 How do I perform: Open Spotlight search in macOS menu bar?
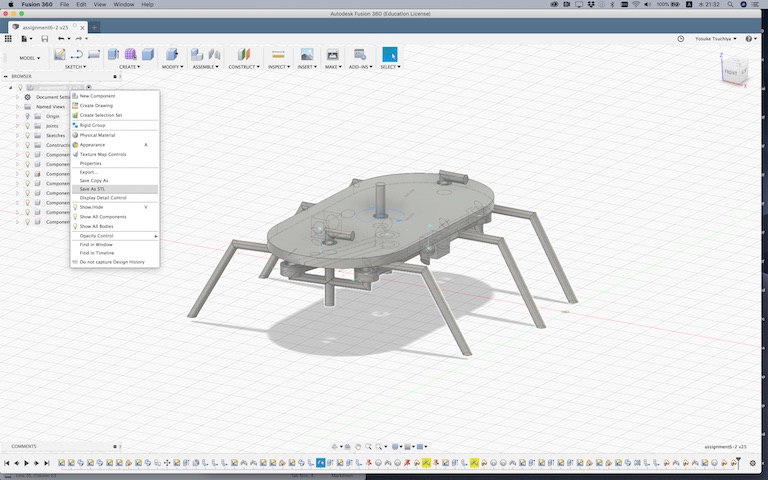click(730, 4)
